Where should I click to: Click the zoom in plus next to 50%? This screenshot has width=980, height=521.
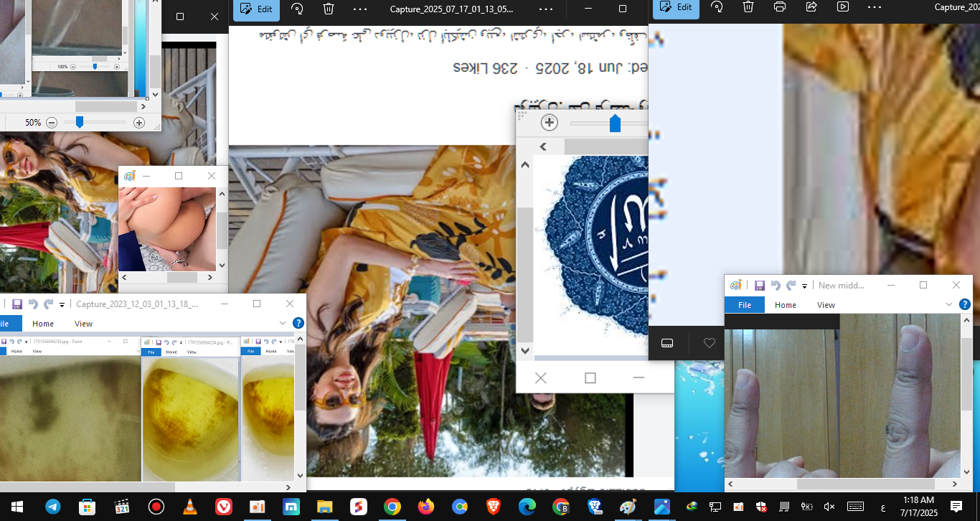point(139,123)
